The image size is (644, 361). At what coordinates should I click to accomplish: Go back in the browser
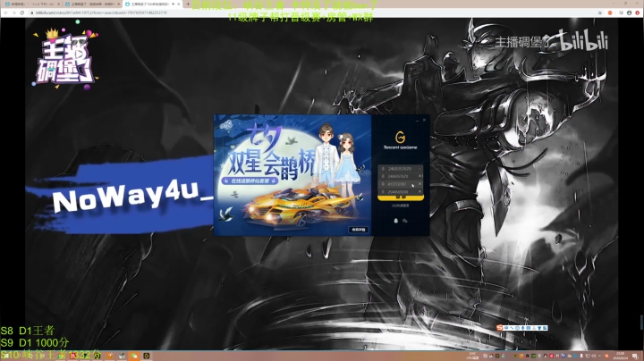click(x=5, y=13)
